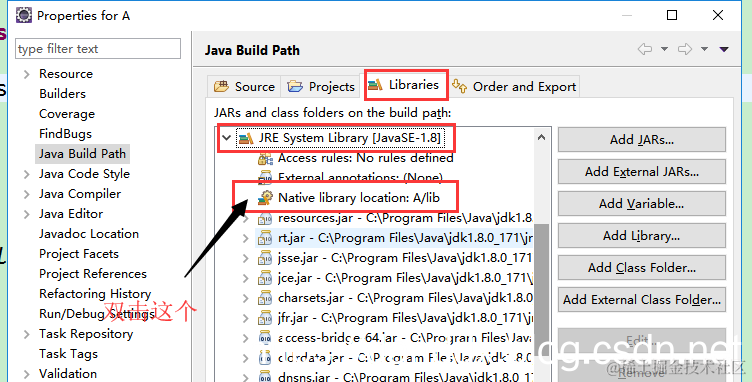Click the cldrdata.jar file icon

point(265,358)
